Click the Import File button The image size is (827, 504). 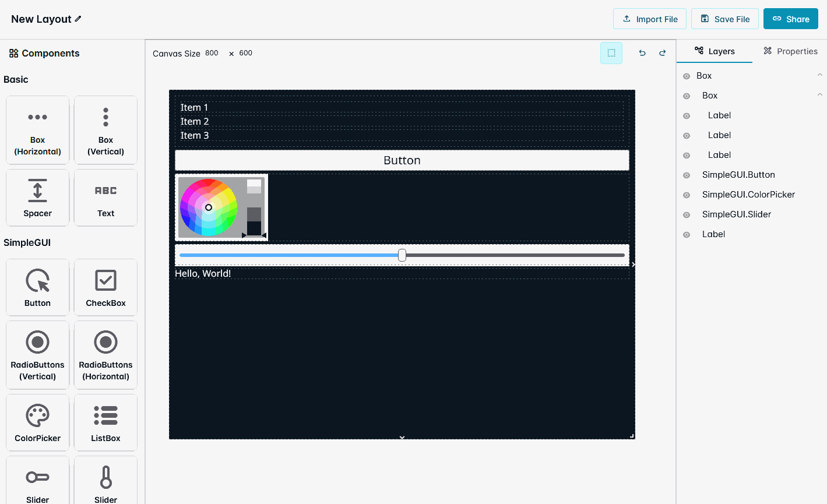pos(650,19)
